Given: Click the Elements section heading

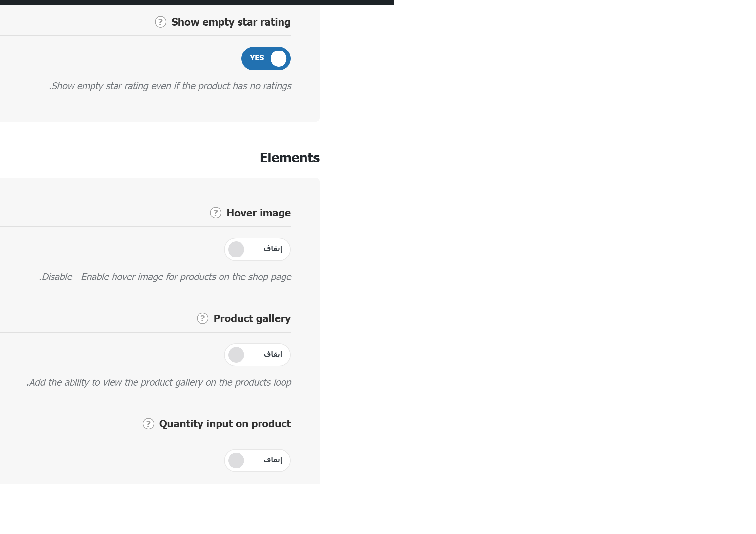Looking at the screenshot, I should [289, 158].
